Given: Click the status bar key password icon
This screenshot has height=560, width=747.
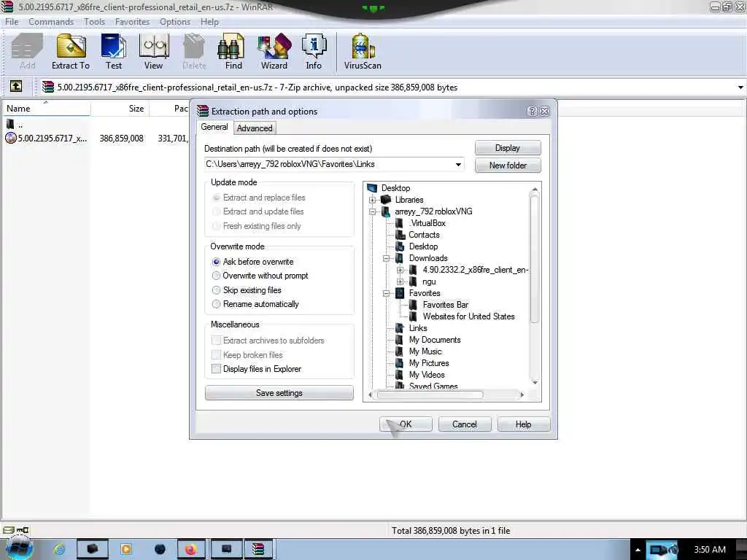Looking at the screenshot, I should pos(23,530).
